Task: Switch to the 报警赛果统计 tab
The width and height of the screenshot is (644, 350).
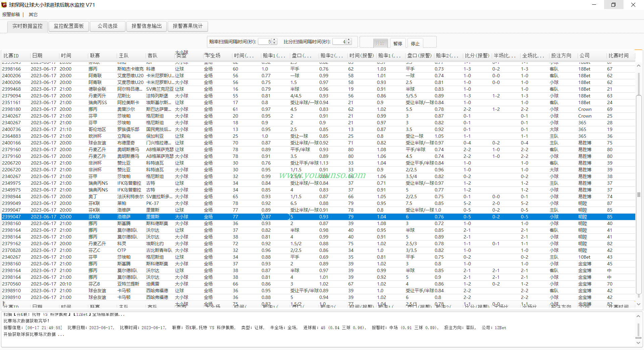Action: point(188,26)
